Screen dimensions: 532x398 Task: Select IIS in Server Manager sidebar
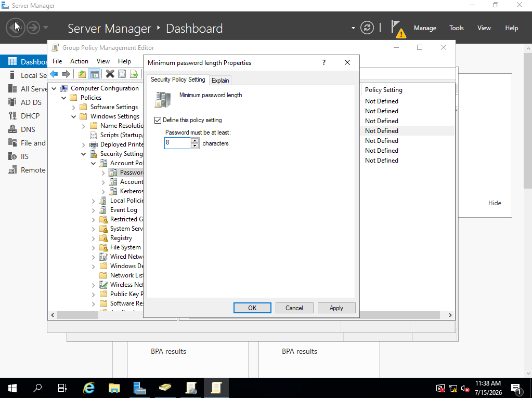tap(24, 156)
